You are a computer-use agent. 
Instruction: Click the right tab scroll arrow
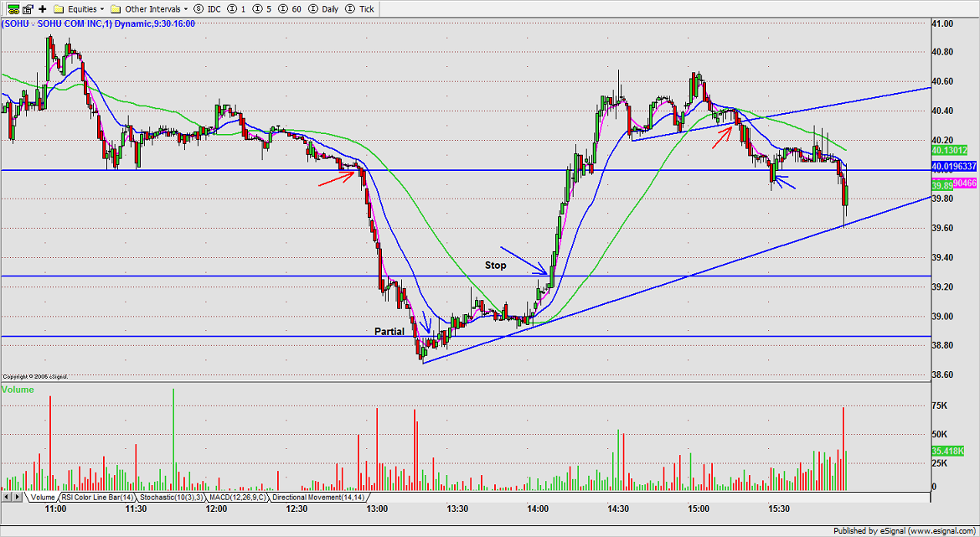pyautogui.click(x=18, y=497)
